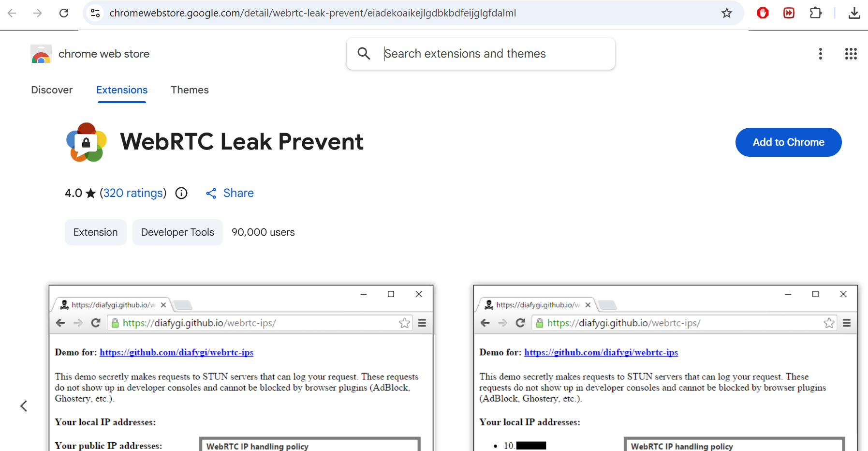This screenshot has height=451, width=868.
Task: Click the address bar URL
Action: (x=313, y=13)
